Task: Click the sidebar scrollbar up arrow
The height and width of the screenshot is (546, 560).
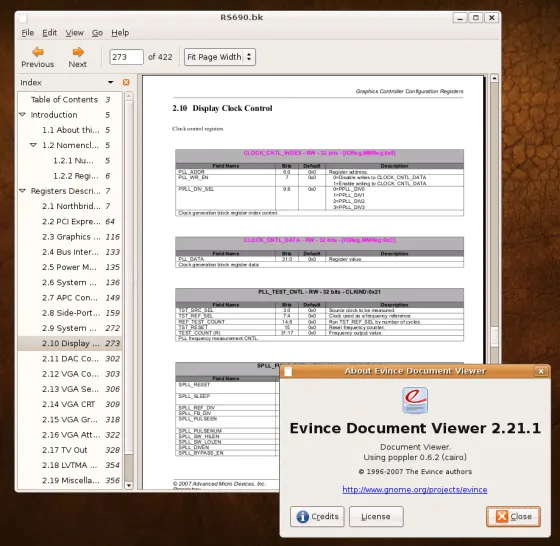Action: (x=129, y=96)
